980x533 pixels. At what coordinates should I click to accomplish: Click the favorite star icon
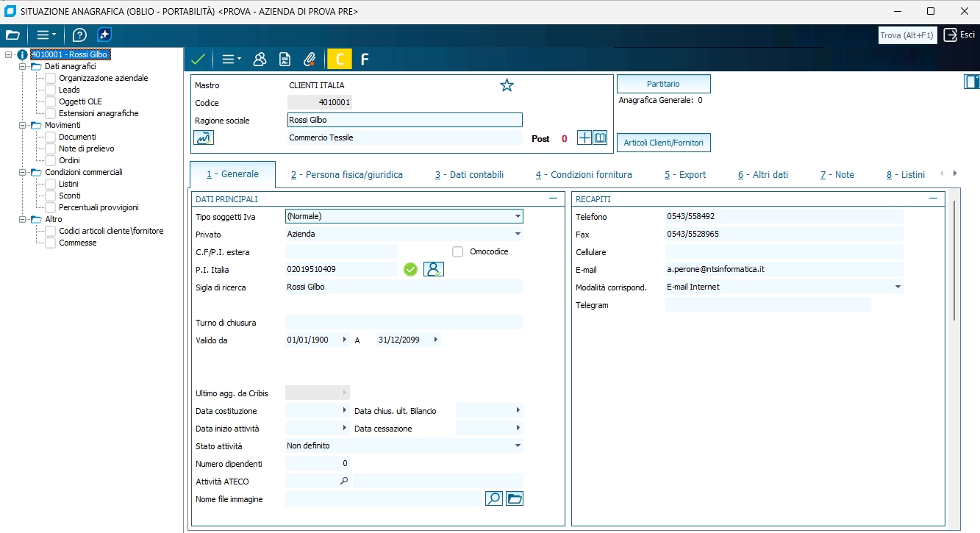pos(507,85)
